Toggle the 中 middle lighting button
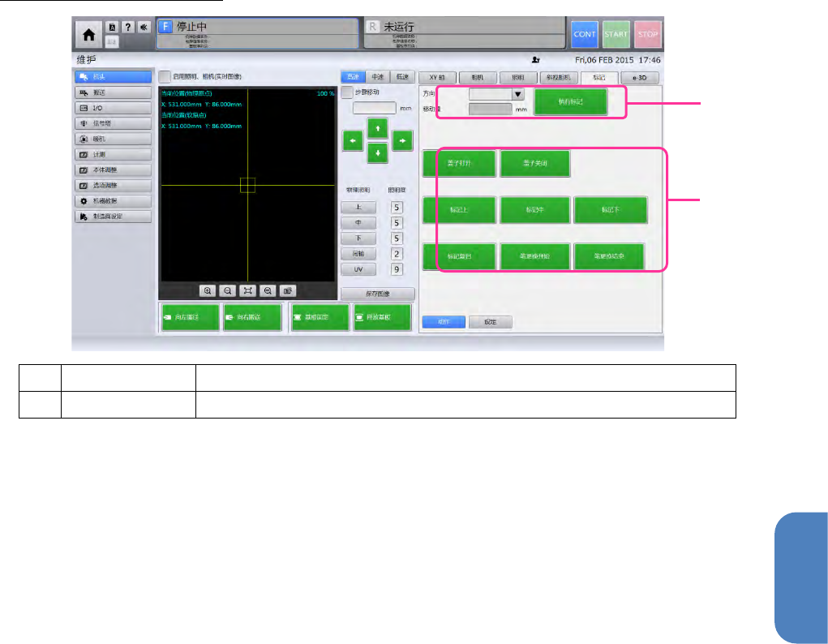This screenshot has height=644, width=828. coord(358,223)
